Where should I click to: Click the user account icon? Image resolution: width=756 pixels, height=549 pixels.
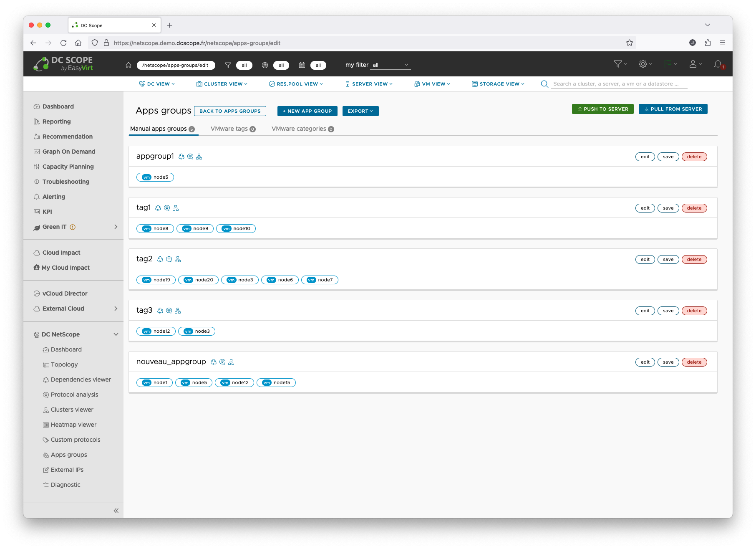693,64
